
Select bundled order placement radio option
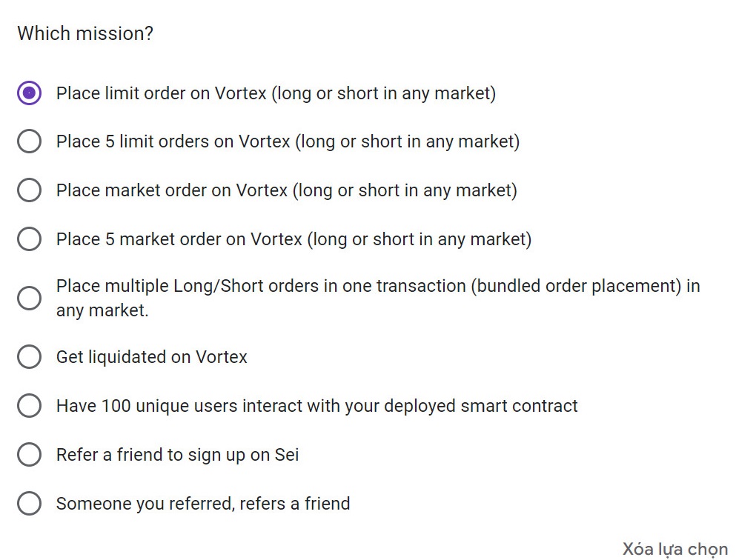[x=29, y=298]
